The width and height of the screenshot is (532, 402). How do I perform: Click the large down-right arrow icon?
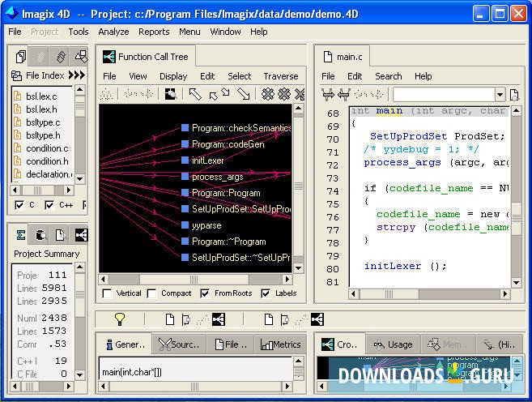click(243, 94)
